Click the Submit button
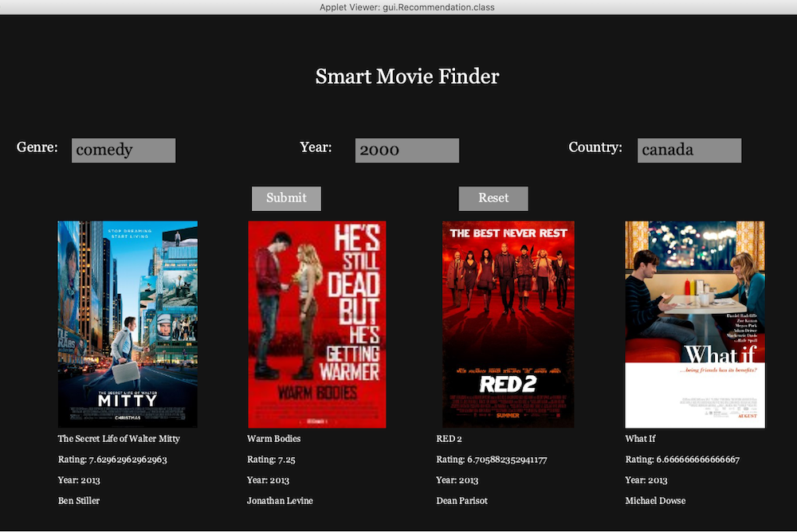The image size is (797, 532). pyautogui.click(x=286, y=198)
